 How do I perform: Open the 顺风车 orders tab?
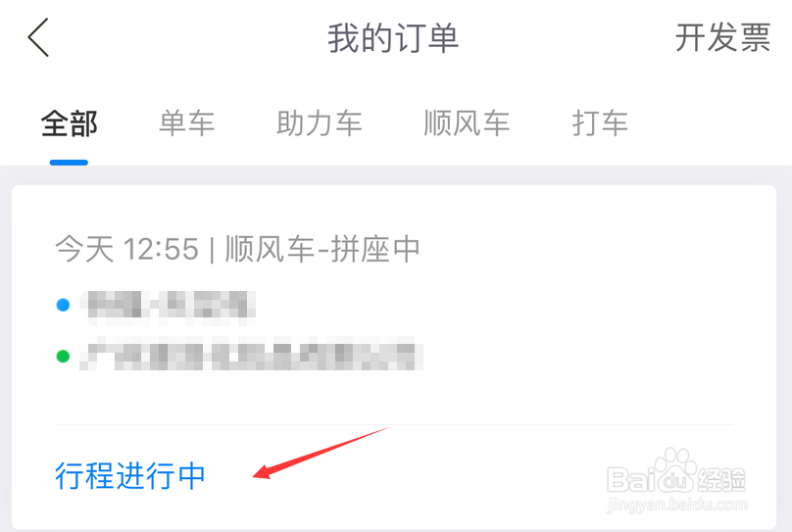[467, 123]
